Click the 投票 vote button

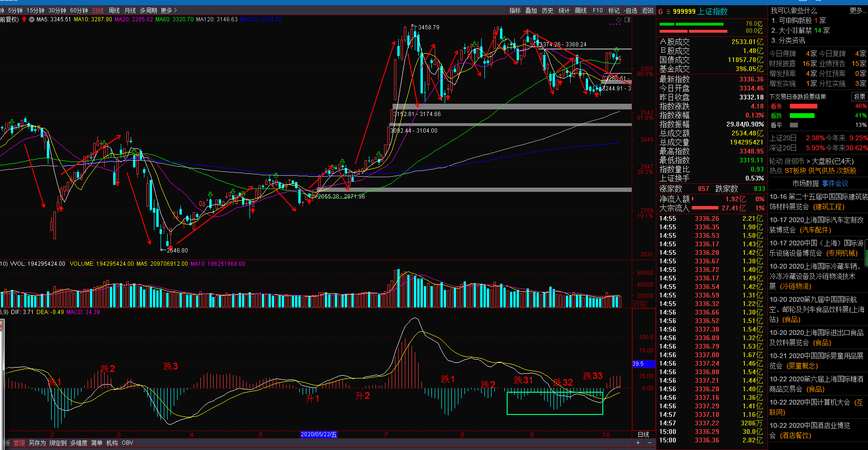tap(859, 97)
